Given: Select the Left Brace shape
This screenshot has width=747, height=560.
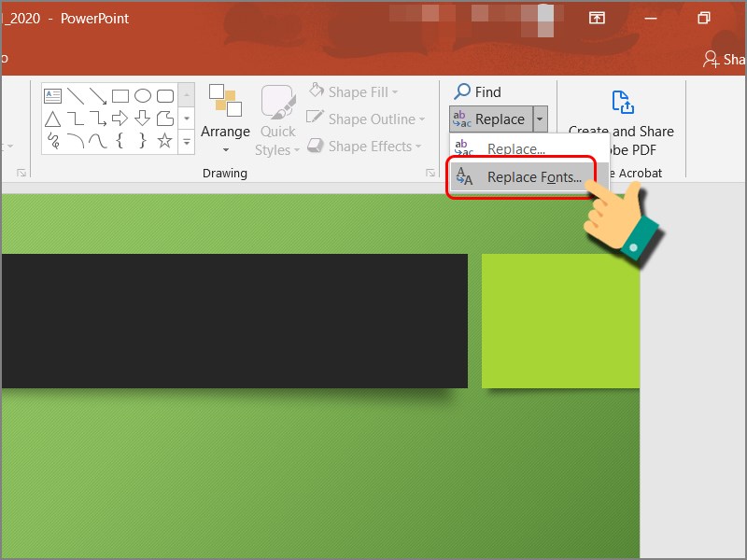Looking at the screenshot, I should [120, 141].
